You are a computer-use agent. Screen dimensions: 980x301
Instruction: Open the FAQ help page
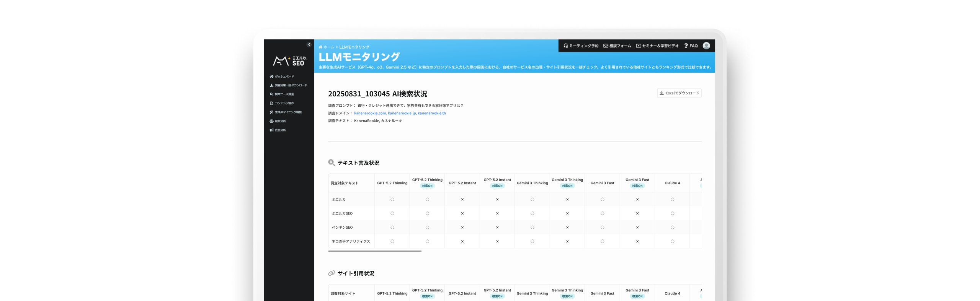(691, 46)
